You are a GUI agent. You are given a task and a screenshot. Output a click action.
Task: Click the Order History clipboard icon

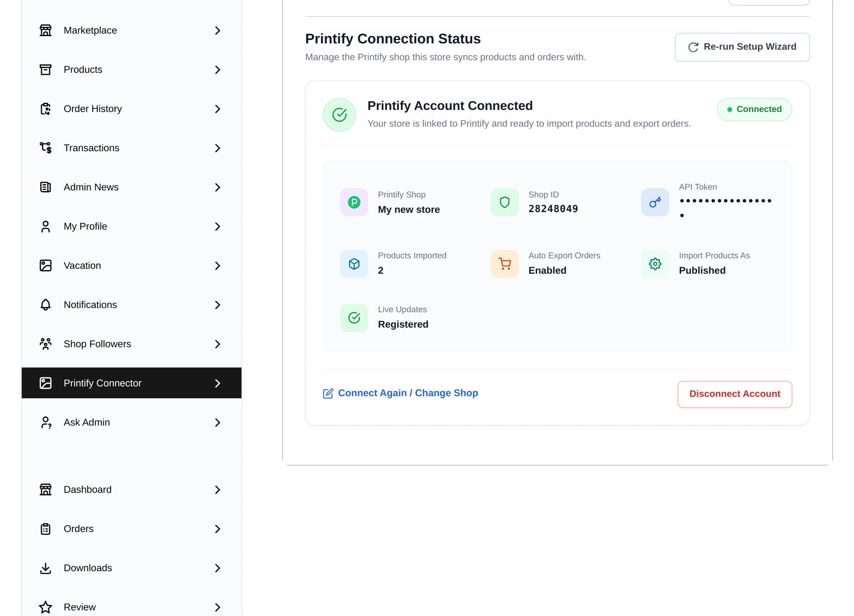tap(45, 109)
